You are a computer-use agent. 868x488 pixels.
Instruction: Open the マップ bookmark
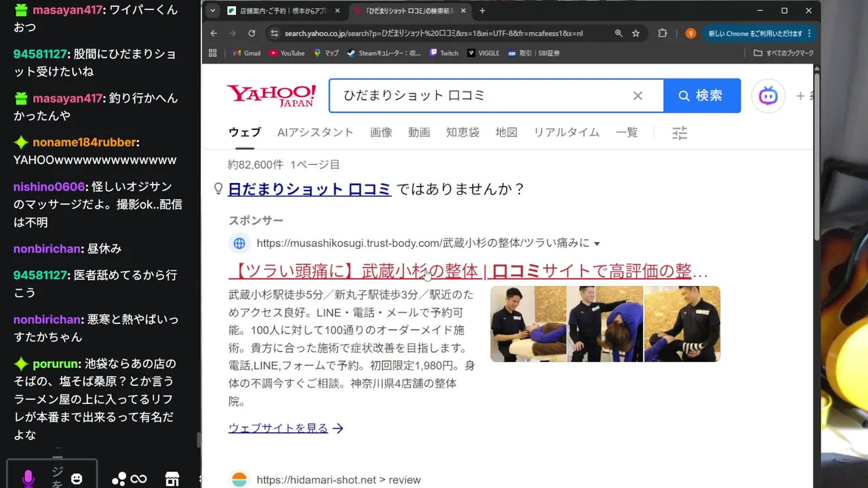(326, 53)
